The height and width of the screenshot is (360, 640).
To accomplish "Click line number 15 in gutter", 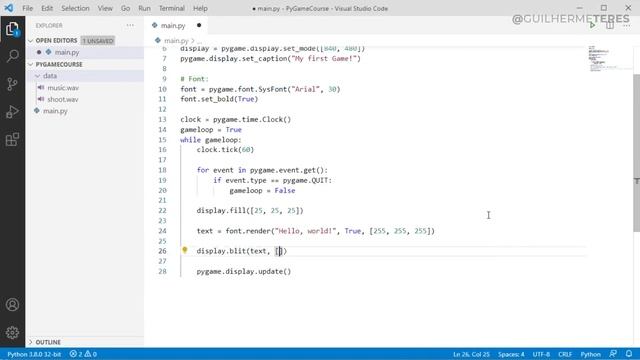I will tap(162, 140).
